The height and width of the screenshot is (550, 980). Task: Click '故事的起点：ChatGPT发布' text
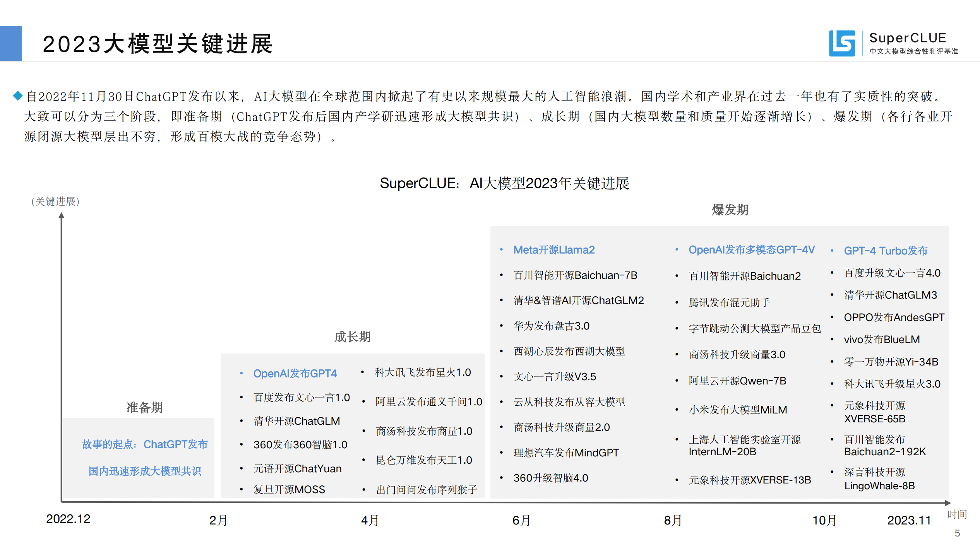(145, 444)
